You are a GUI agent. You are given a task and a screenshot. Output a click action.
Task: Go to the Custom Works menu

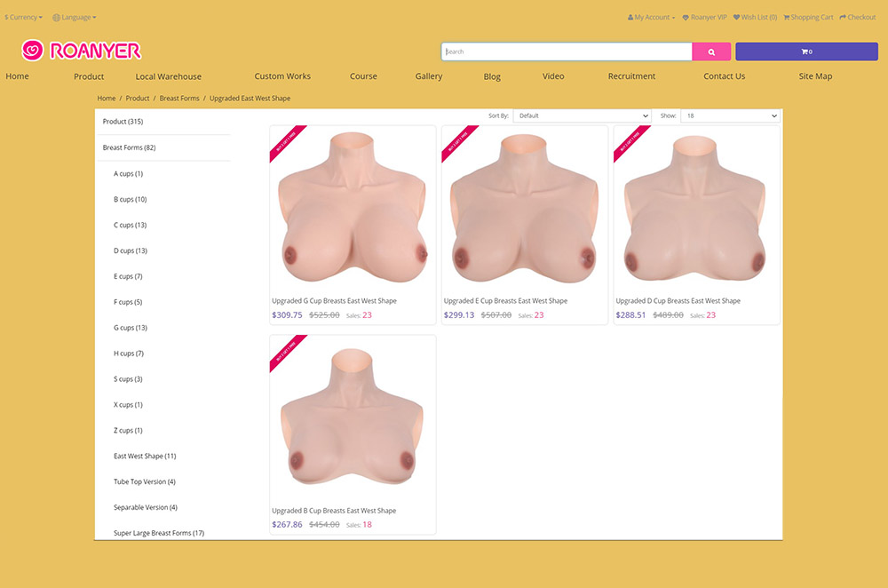[282, 76]
